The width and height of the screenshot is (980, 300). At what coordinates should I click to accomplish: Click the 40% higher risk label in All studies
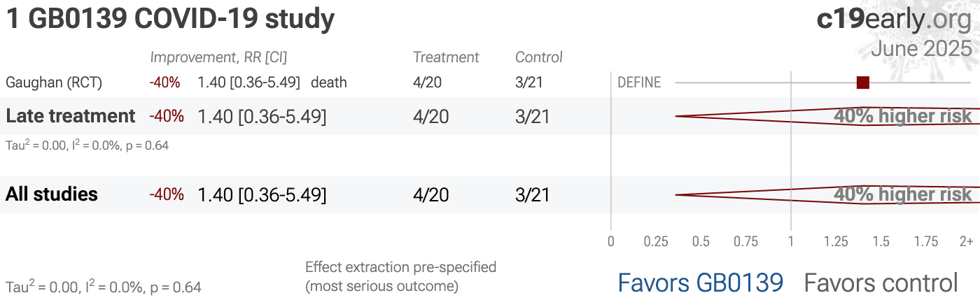point(903,194)
